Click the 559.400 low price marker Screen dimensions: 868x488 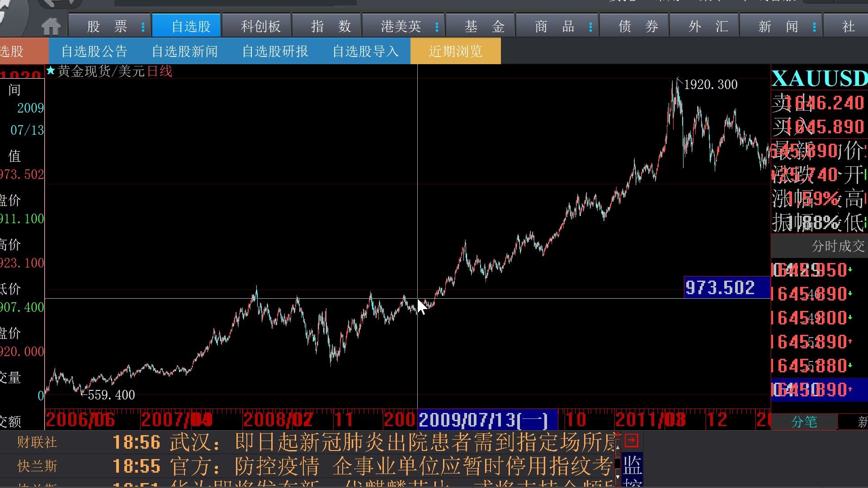click(111, 395)
